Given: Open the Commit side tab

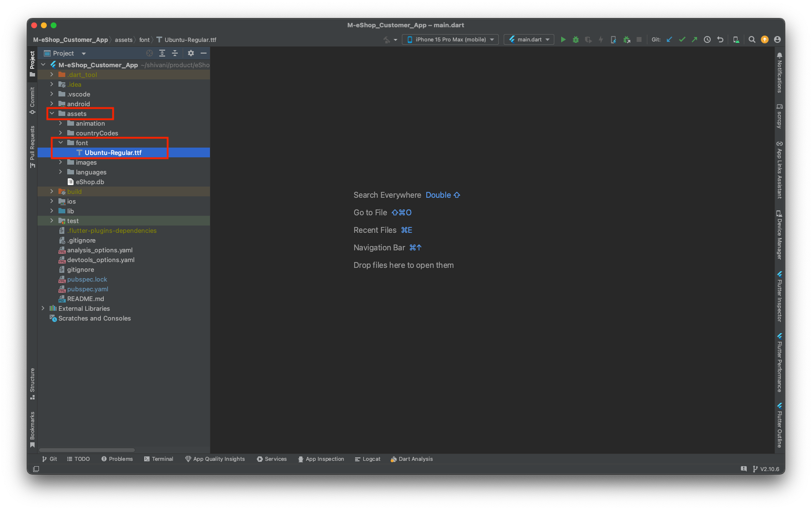Looking at the screenshot, I should point(32,100).
